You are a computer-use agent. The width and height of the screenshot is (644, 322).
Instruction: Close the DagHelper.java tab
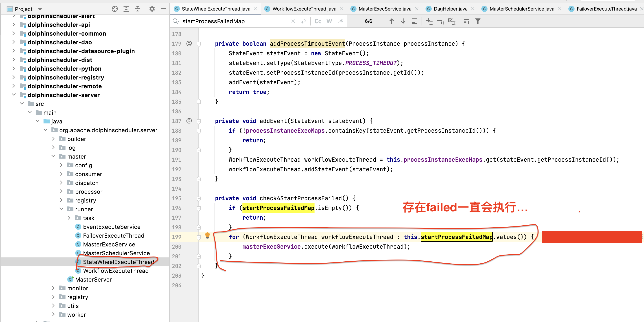[473, 9]
